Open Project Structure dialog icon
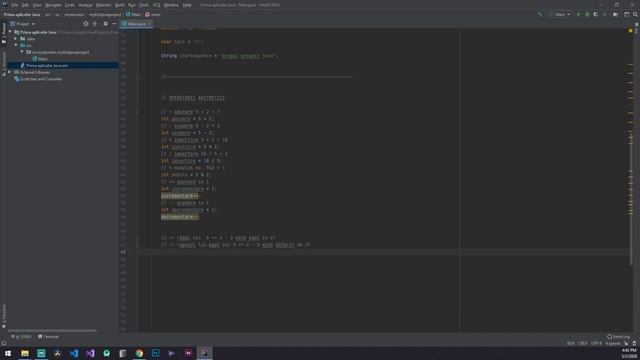Viewport: 640px width, 360px height. [x=616, y=14]
